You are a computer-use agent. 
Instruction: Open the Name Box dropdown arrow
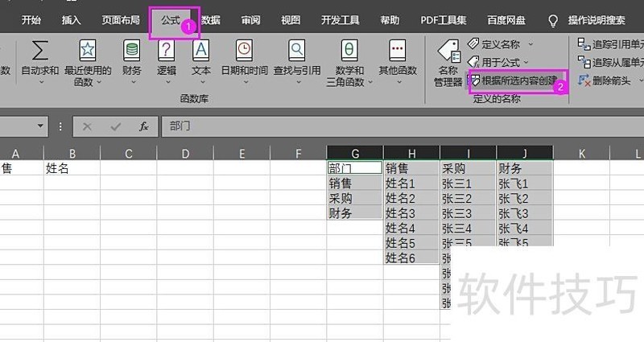point(40,126)
